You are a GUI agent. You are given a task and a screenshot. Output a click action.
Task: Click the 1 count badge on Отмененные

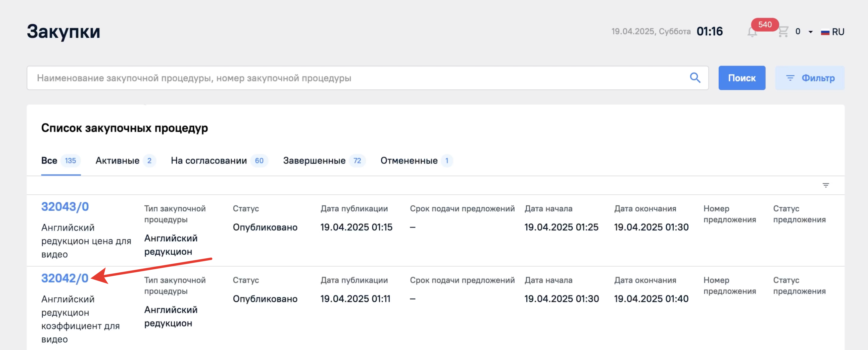click(x=447, y=161)
